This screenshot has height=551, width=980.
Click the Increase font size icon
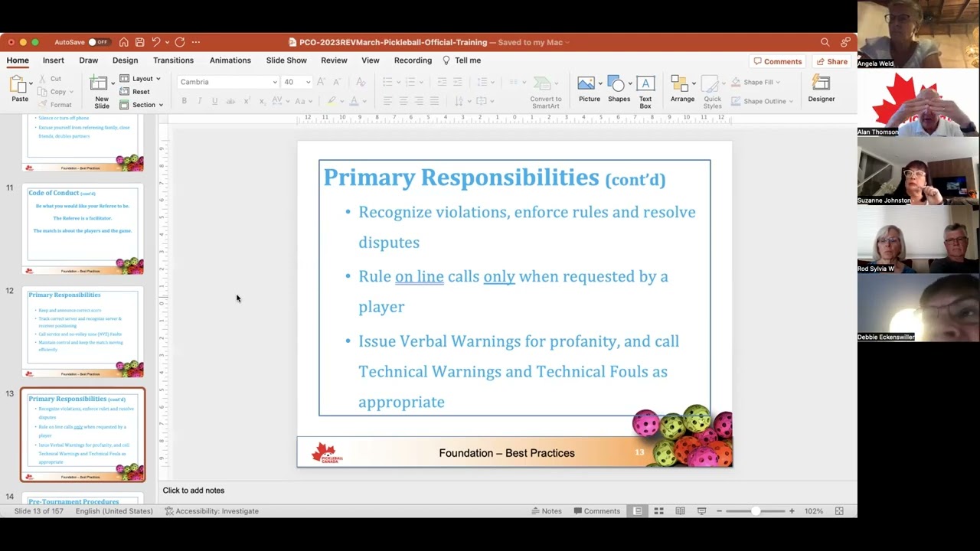click(321, 82)
